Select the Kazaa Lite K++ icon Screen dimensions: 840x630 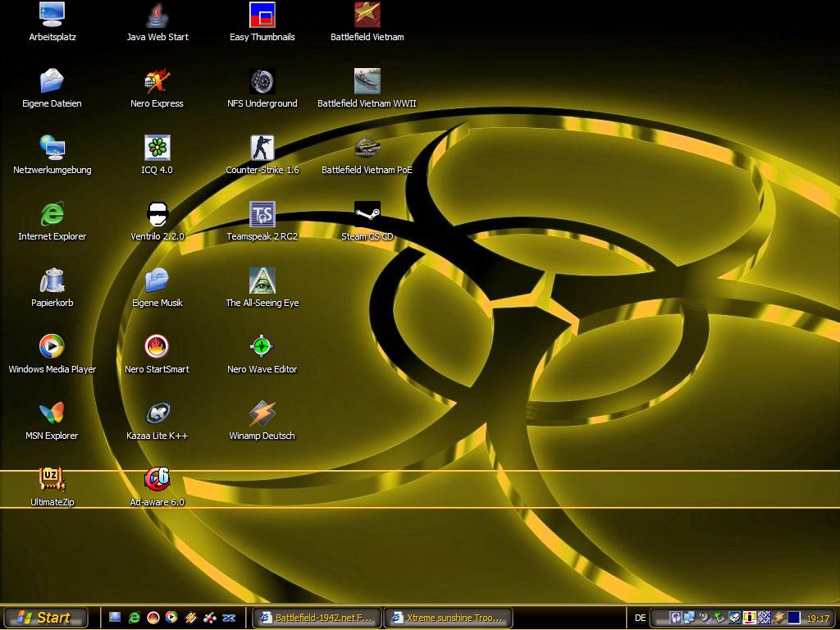click(x=157, y=421)
